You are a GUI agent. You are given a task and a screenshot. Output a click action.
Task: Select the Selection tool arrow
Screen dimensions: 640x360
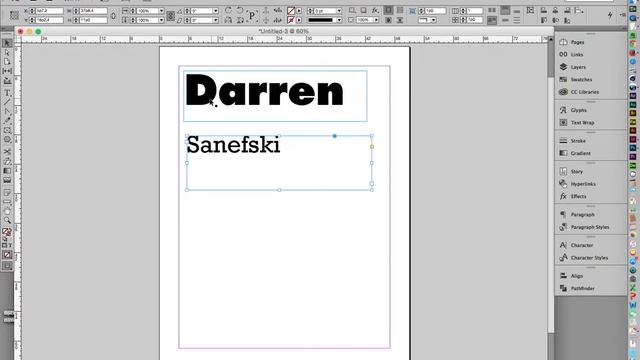click(x=7, y=43)
